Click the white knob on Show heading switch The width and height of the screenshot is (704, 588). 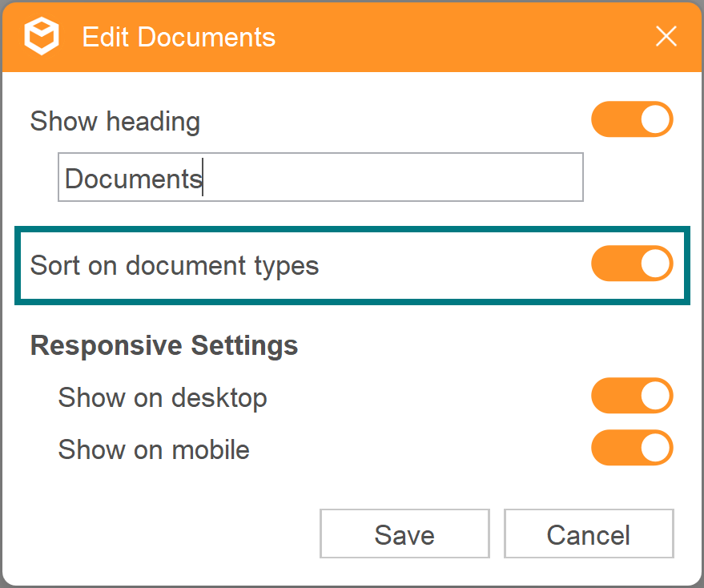(x=654, y=120)
